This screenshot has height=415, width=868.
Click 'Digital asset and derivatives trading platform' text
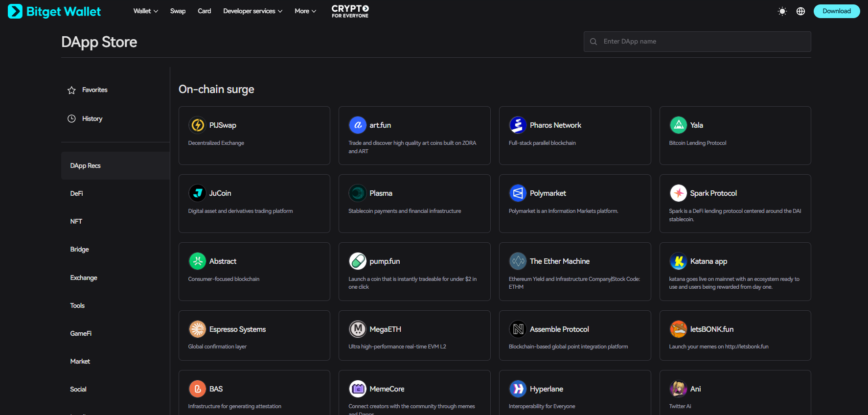tap(240, 211)
